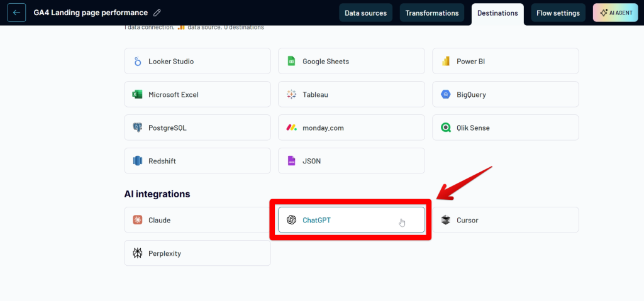Open the Data sources tab
The image size is (644, 301).
tap(365, 13)
